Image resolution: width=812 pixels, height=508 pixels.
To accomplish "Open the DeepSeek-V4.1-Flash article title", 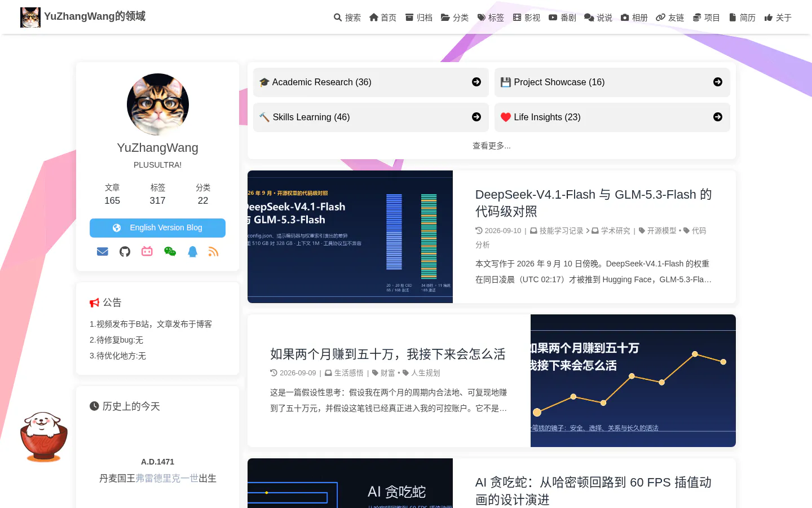I will tap(594, 203).
